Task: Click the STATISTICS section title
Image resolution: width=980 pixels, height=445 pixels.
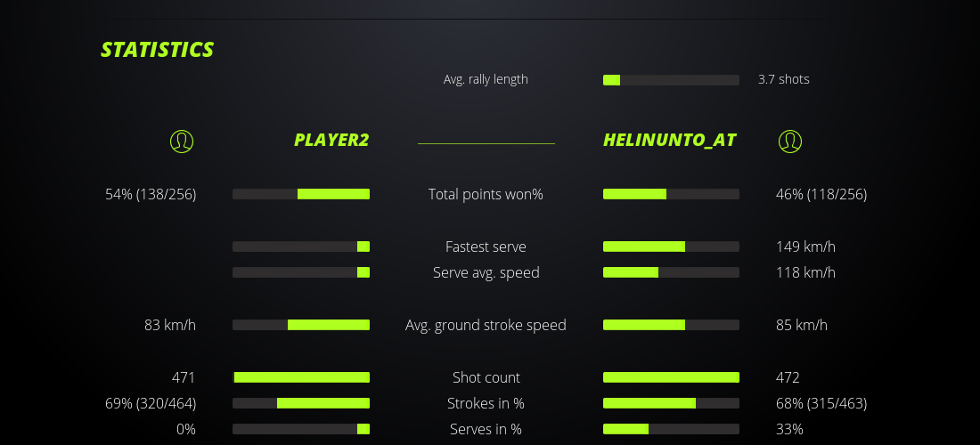Action: tap(158, 50)
